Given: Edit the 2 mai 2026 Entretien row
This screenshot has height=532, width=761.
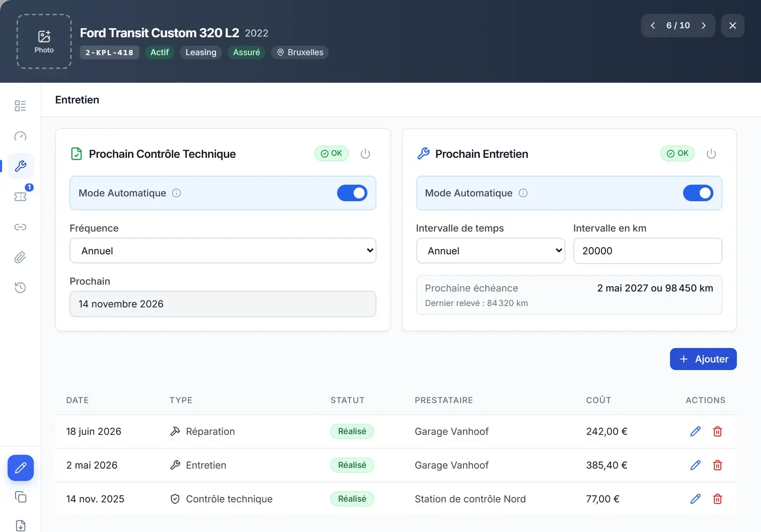Looking at the screenshot, I should coord(695,465).
